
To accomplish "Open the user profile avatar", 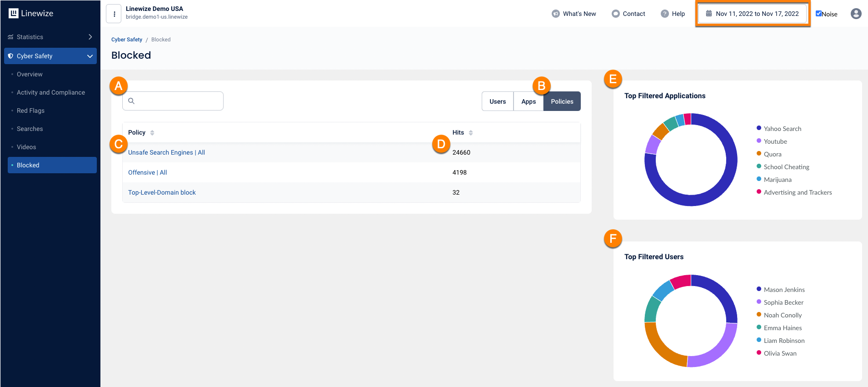I will point(856,14).
